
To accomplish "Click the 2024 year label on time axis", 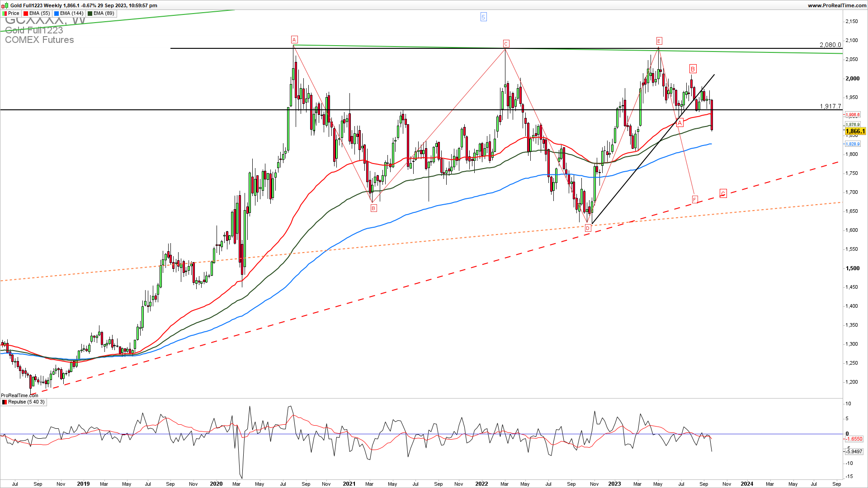I will click(x=747, y=484).
